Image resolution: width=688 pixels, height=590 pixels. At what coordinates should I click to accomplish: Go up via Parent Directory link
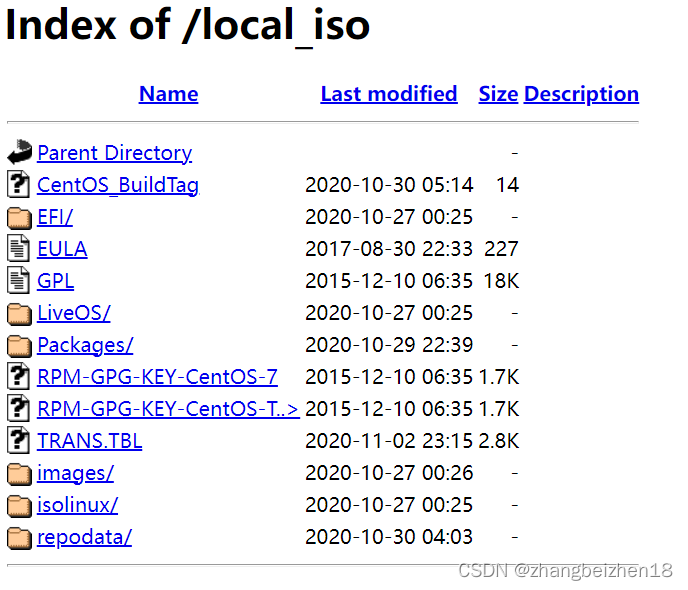(x=114, y=153)
